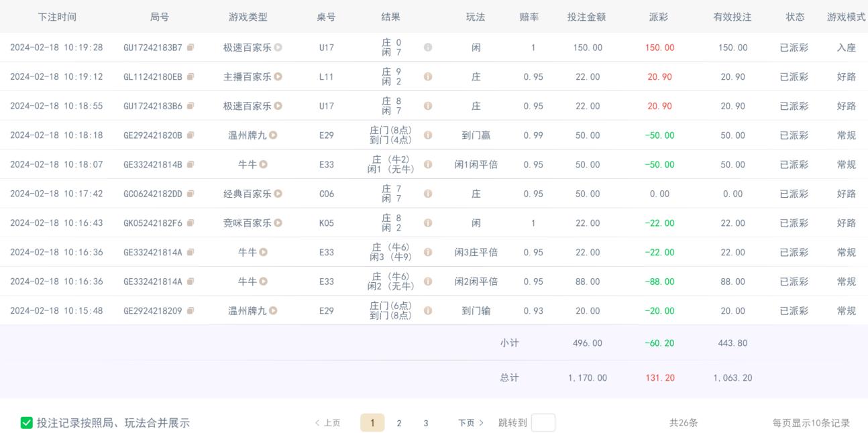Play video for 牛牛 at 10:18:07
868x433 pixels.
point(264,164)
